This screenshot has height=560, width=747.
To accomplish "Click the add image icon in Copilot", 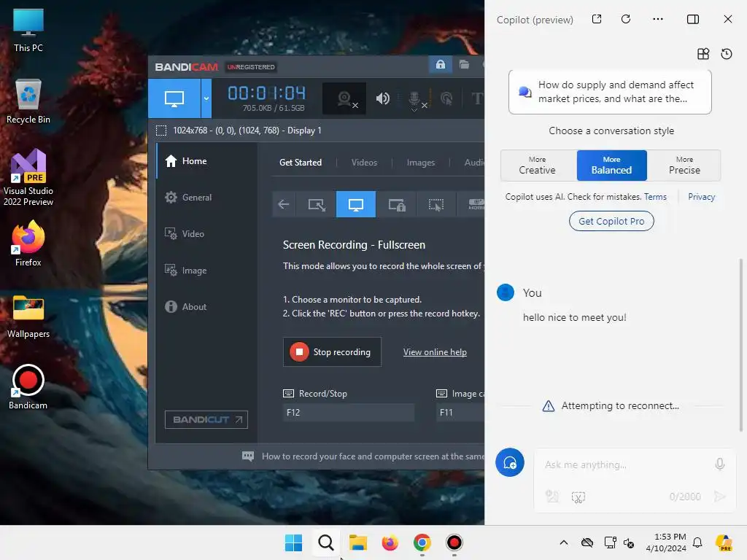I will click(x=552, y=497).
